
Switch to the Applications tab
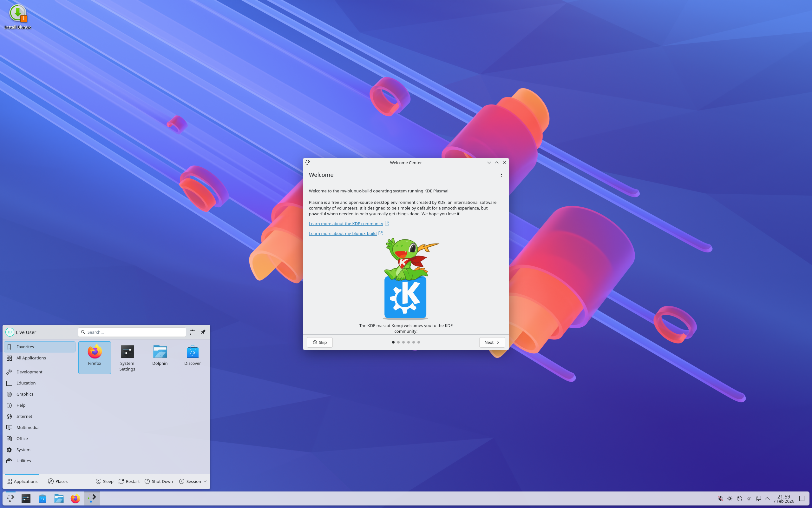point(22,481)
